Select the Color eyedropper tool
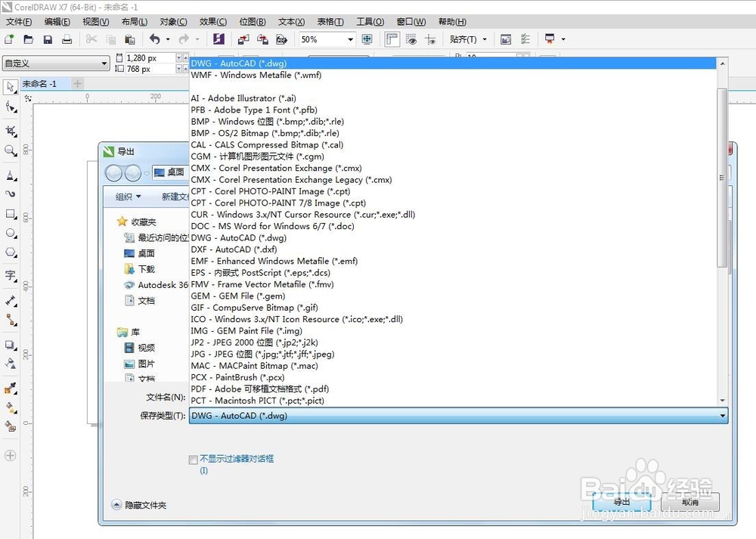 (x=10, y=388)
